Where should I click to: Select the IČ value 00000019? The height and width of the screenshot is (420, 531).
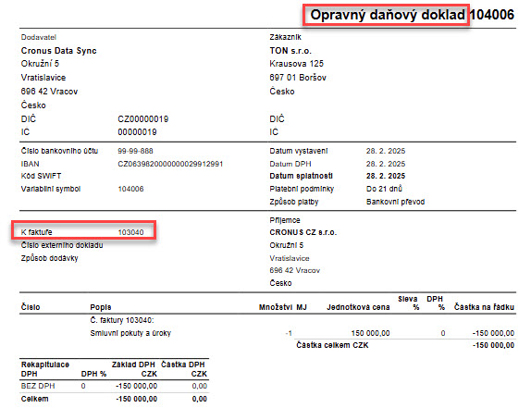pyautogui.click(x=137, y=132)
